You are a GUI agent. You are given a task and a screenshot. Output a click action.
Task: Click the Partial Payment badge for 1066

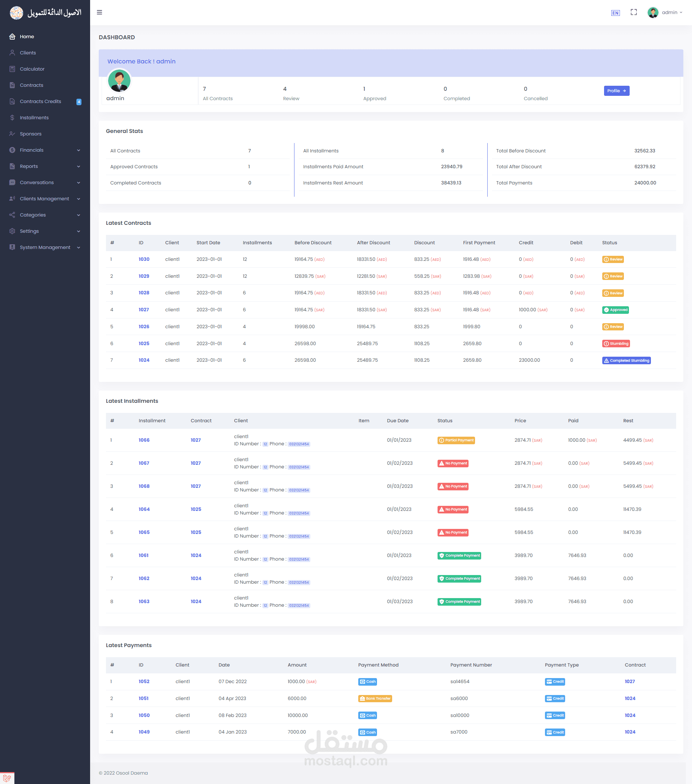coord(456,440)
